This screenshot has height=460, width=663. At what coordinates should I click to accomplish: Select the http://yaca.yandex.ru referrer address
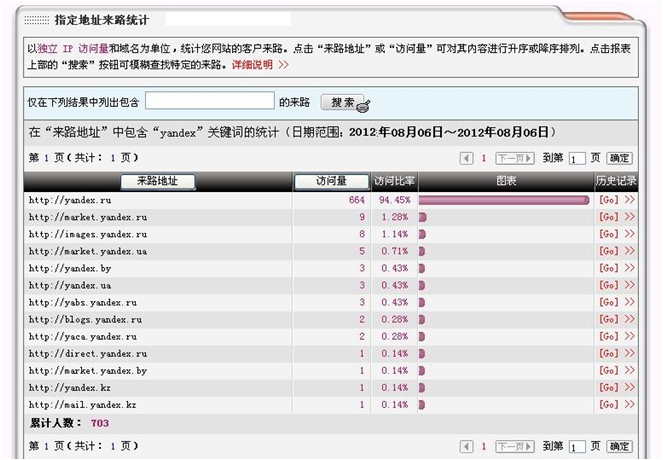(83, 337)
